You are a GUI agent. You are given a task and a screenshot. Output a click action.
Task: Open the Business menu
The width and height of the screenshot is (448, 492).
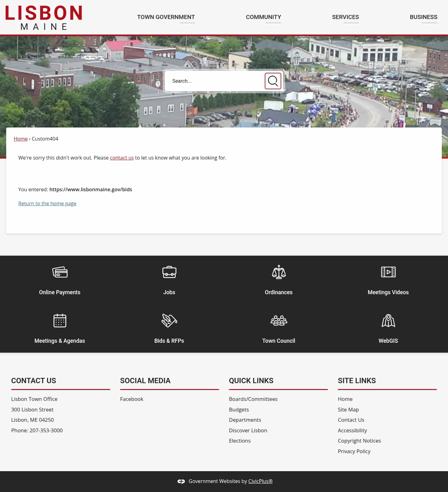pos(423,17)
